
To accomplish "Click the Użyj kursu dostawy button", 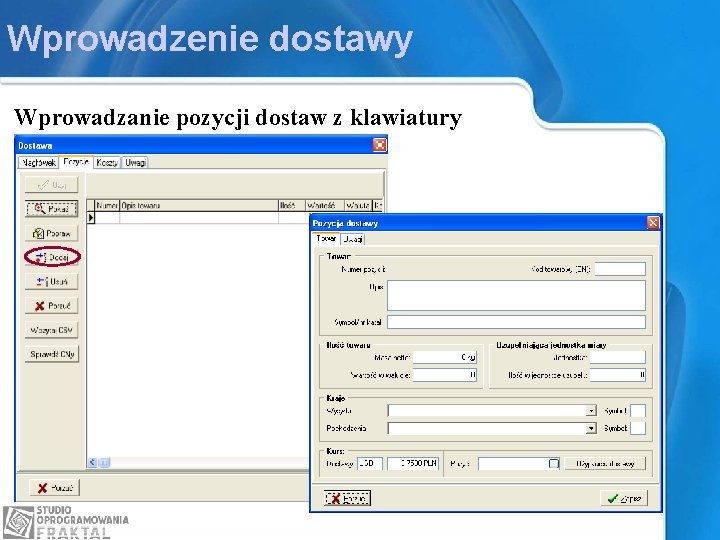I will click(605, 464).
